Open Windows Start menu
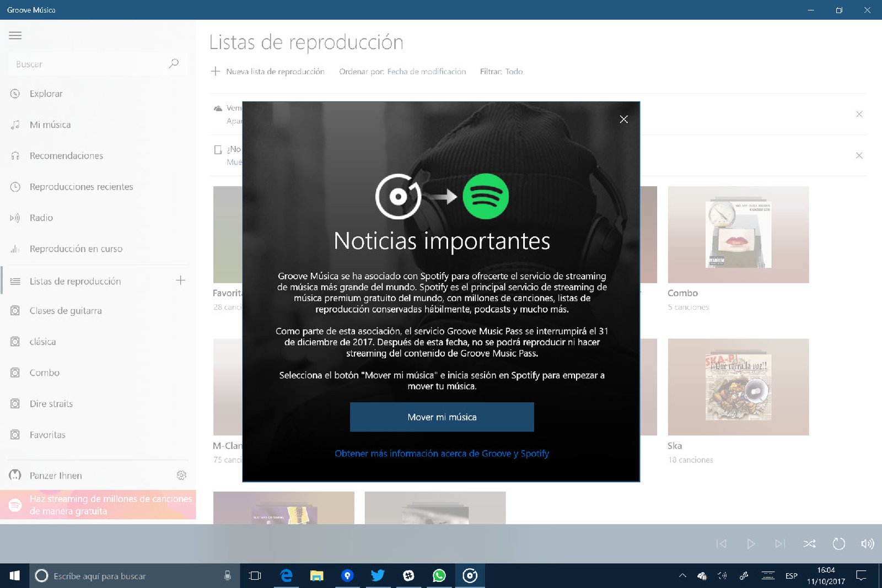Image resolution: width=882 pixels, height=588 pixels. pos(14,576)
